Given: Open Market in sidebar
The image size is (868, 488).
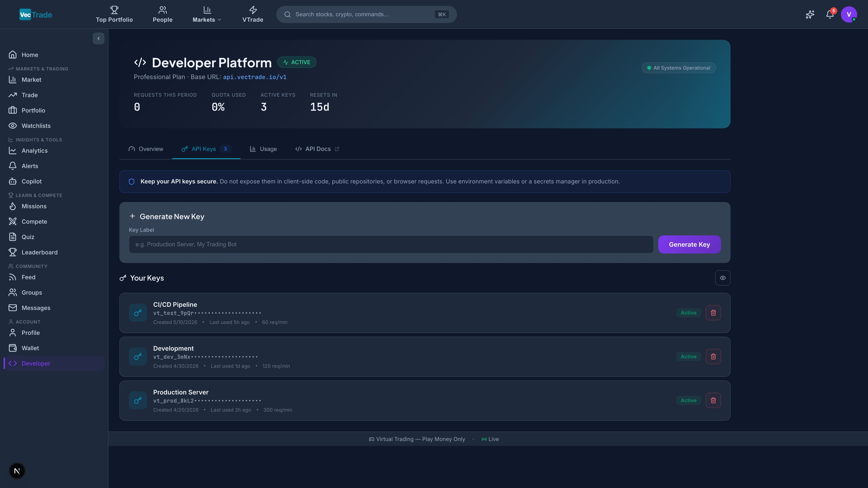Looking at the screenshot, I should pos(54,80).
